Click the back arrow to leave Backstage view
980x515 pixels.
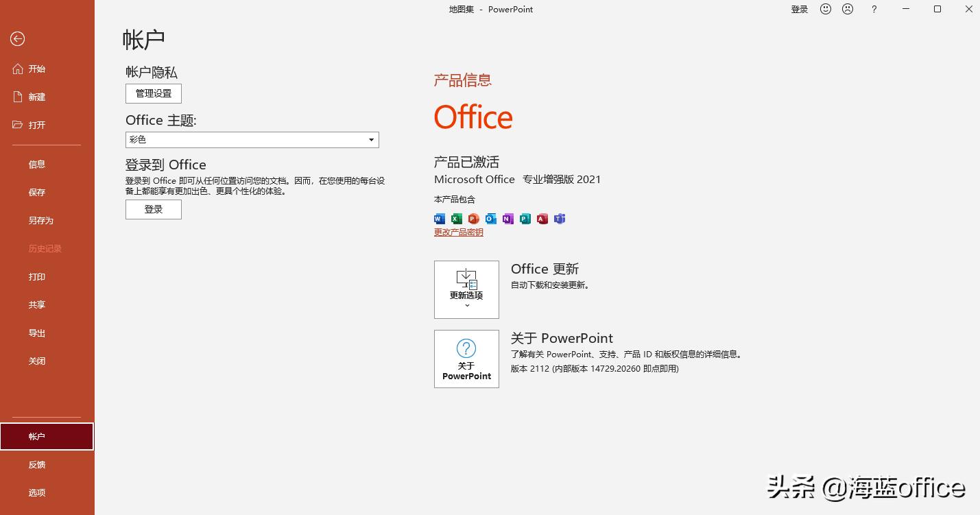pyautogui.click(x=17, y=39)
